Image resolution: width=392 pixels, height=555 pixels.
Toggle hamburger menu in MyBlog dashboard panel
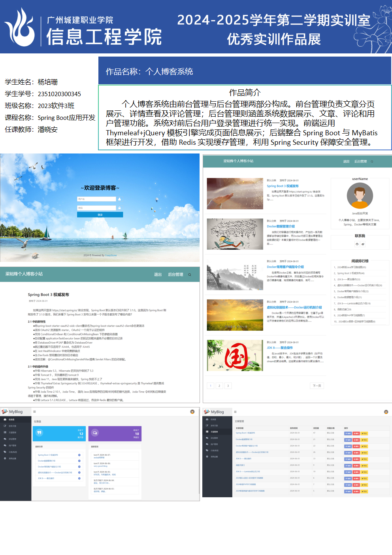[x=34, y=412]
